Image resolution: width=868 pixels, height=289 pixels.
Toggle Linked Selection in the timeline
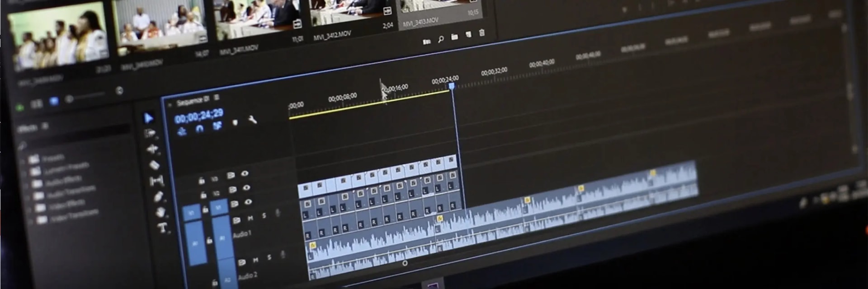pos(217,126)
